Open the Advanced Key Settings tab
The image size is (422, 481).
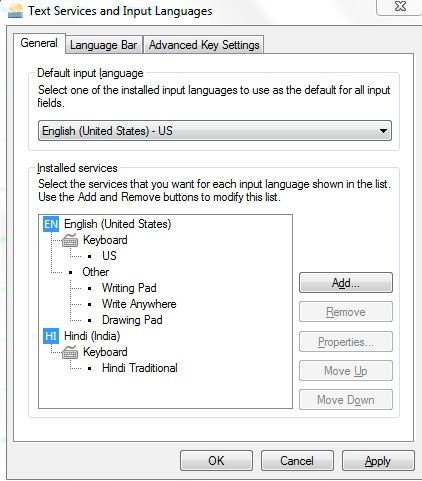(x=204, y=45)
